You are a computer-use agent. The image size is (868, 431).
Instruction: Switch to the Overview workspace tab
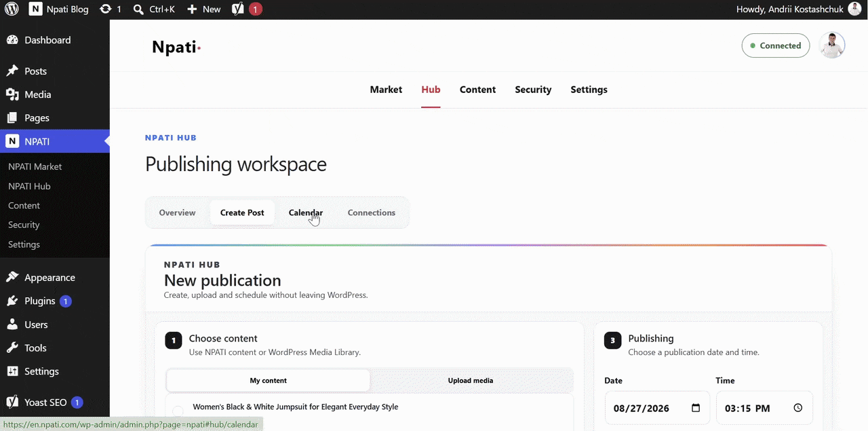(x=177, y=212)
